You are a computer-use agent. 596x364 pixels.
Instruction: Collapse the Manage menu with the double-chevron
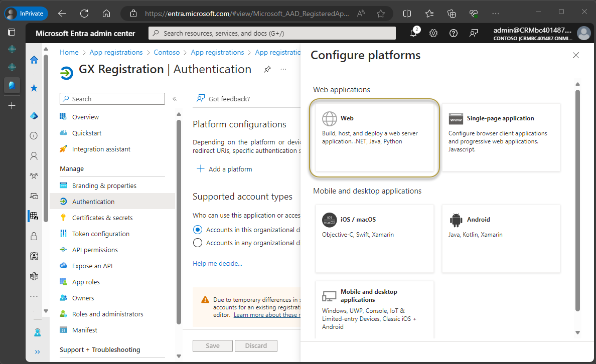(176, 98)
